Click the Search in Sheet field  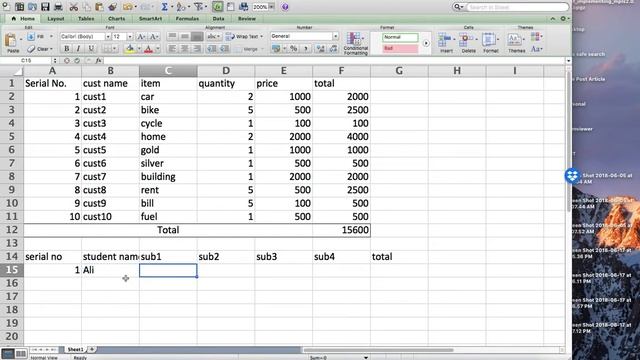coord(517,7)
